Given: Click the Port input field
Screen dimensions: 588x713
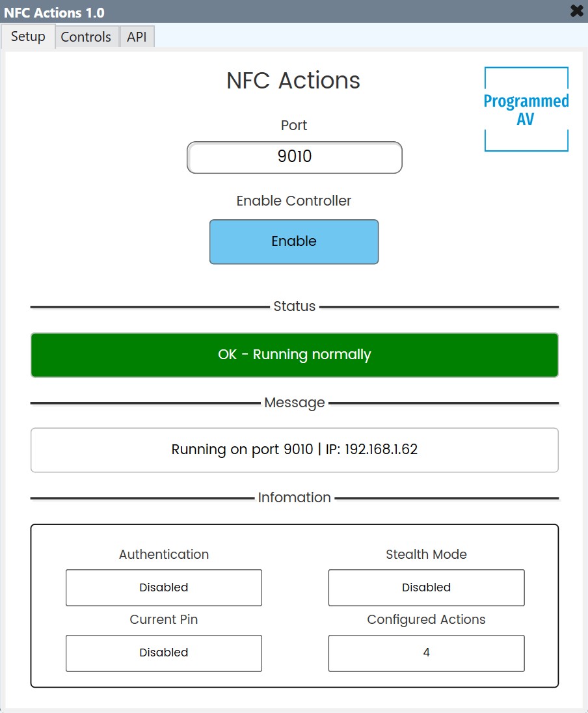Looking at the screenshot, I should [x=294, y=157].
